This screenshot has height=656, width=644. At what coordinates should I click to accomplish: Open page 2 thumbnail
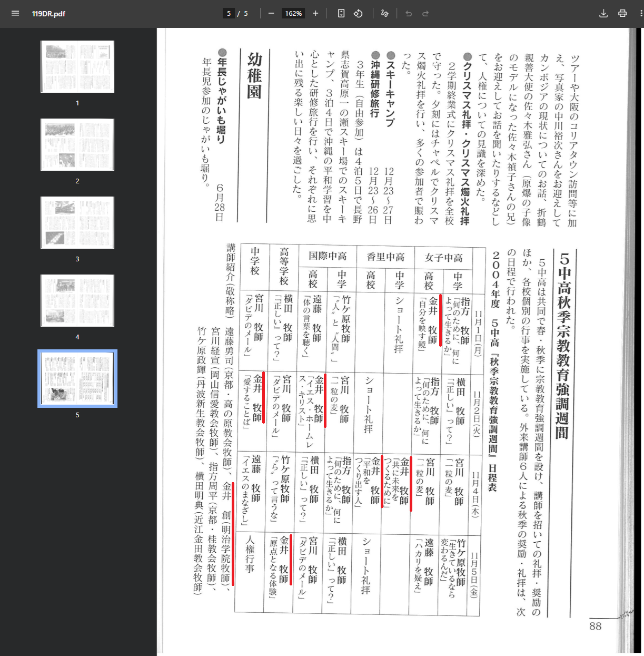click(77, 144)
